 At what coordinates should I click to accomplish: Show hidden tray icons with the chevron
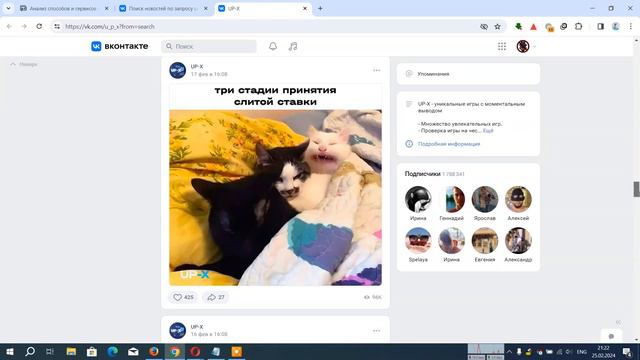point(509,351)
